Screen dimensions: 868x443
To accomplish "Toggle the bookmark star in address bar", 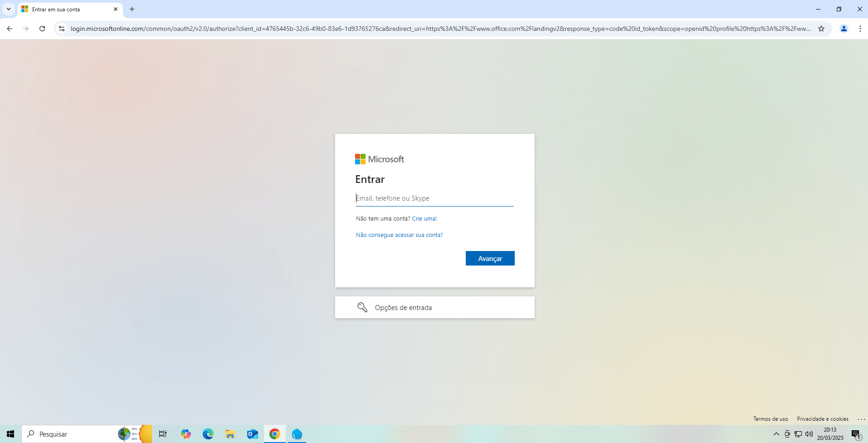I will (821, 28).
